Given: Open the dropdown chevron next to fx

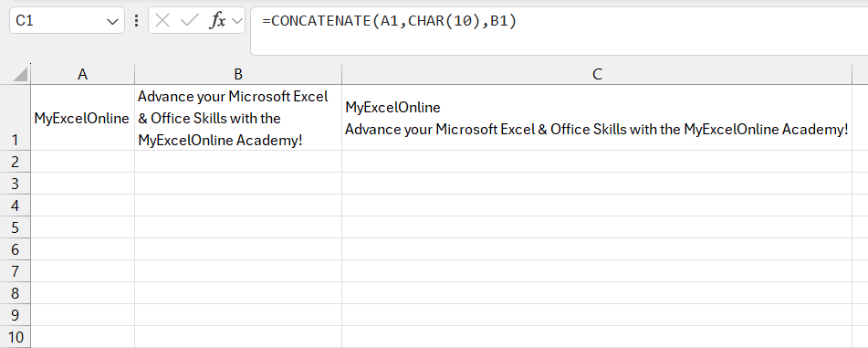Looking at the screenshot, I should coord(237,21).
